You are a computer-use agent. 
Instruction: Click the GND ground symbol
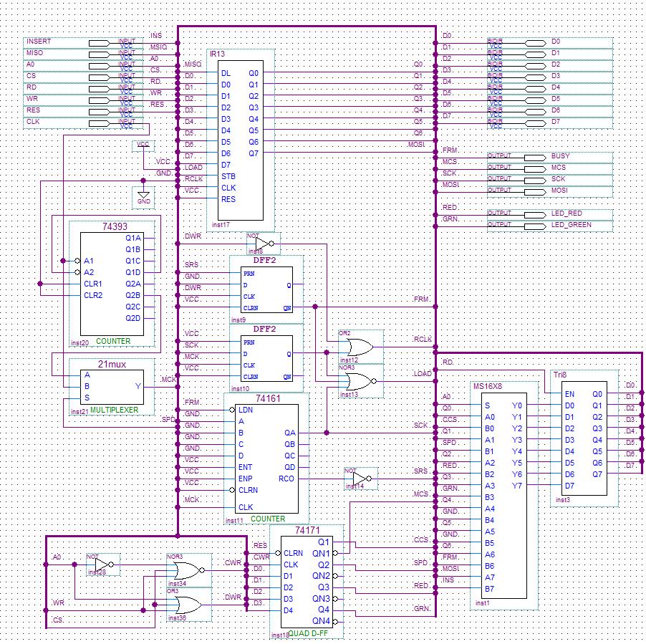(143, 195)
